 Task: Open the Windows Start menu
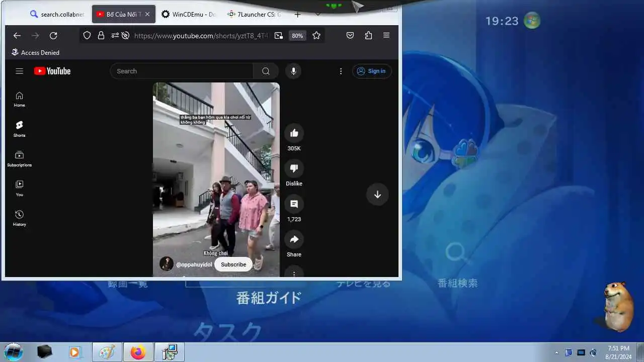tap(14, 351)
